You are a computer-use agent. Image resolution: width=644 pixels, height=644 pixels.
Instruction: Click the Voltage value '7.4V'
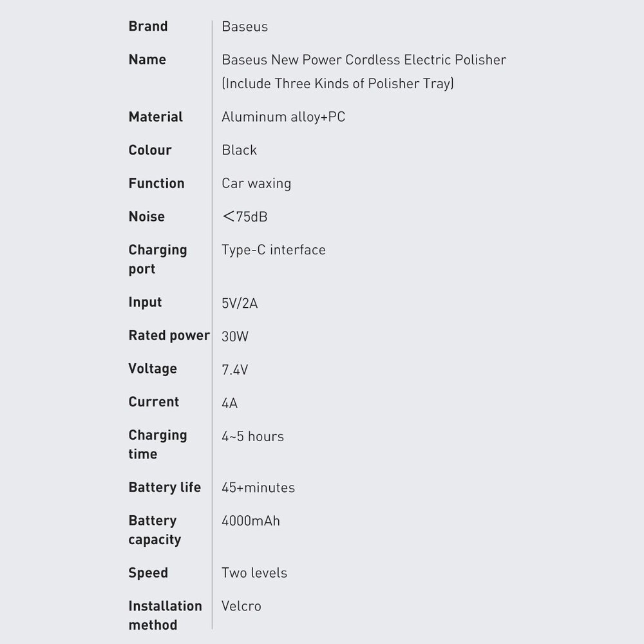(x=235, y=370)
